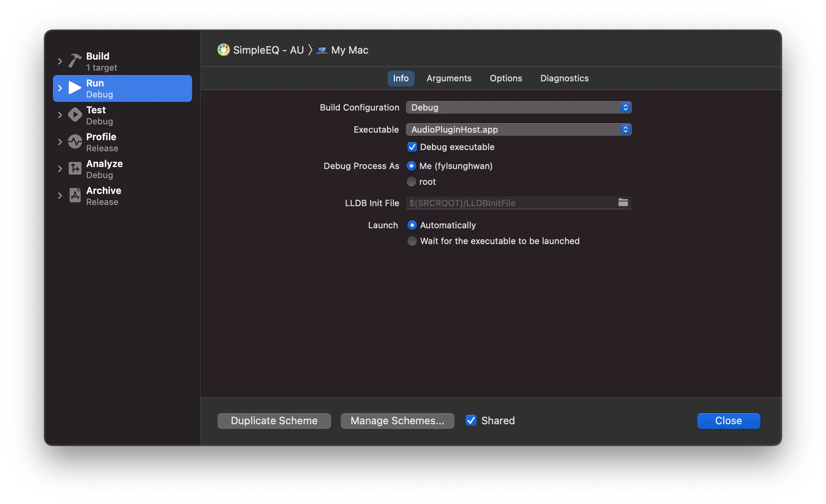Viewport: 826px width, 504px height.
Task: Click the My Mac destination icon
Action: [x=321, y=50]
